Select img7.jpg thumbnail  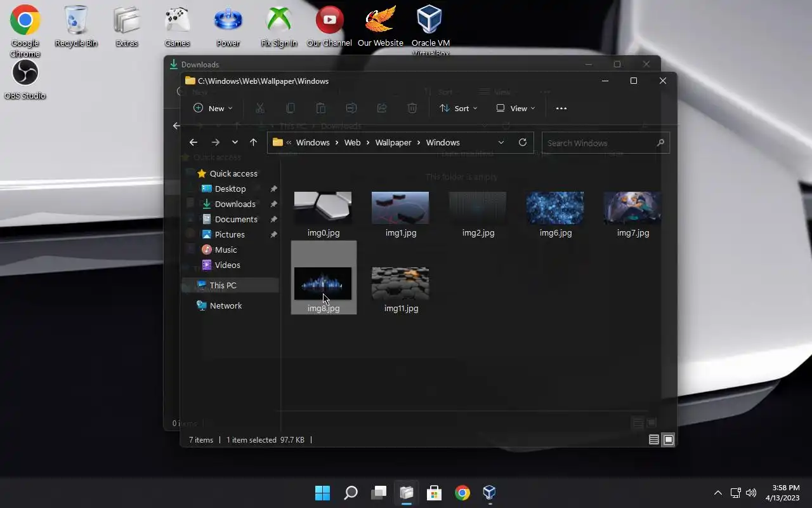pos(632,208)
